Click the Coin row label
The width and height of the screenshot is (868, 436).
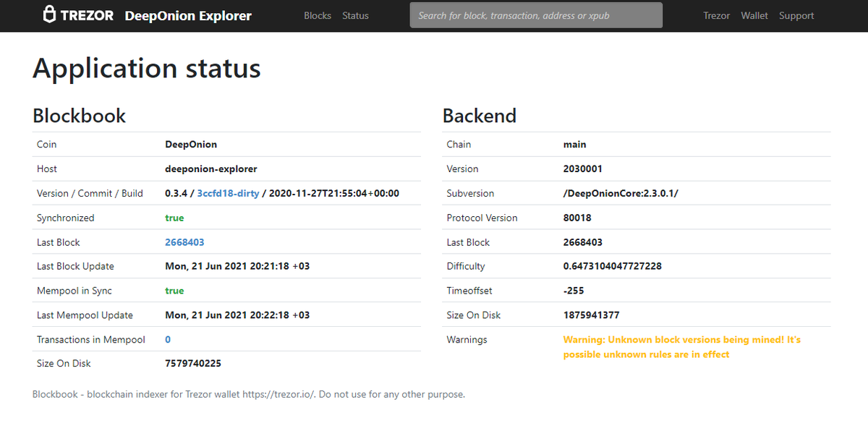(47, 145)
